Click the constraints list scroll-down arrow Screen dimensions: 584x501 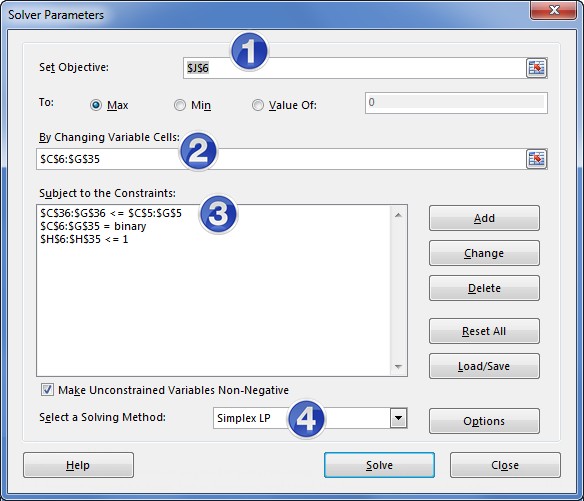tap(398, 367)
